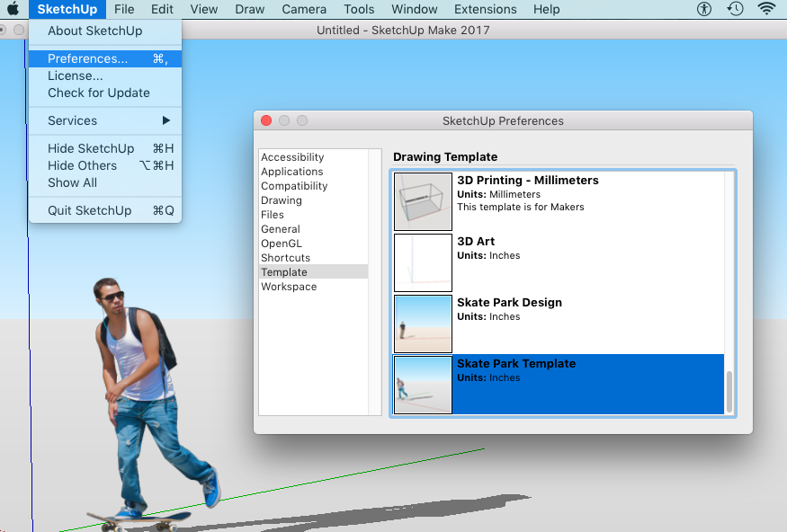
Task: Click the Accessibility status icon in menu bar
Action: pyautogui.click(x=704, y=9)
